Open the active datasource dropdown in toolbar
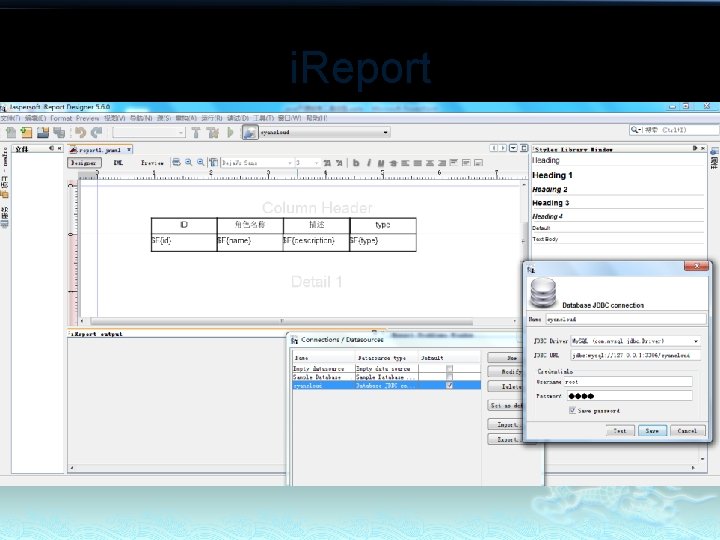 (x=385, y=132)
